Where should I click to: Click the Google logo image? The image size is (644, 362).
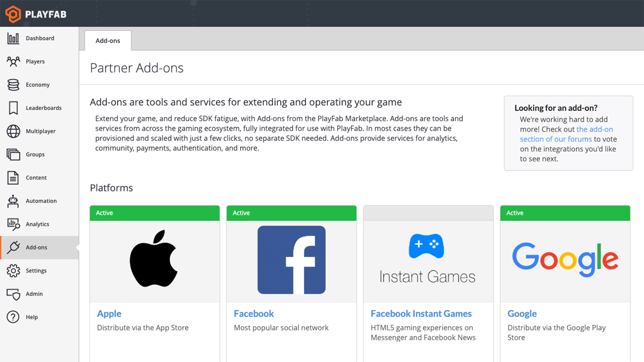click(565, 260)
